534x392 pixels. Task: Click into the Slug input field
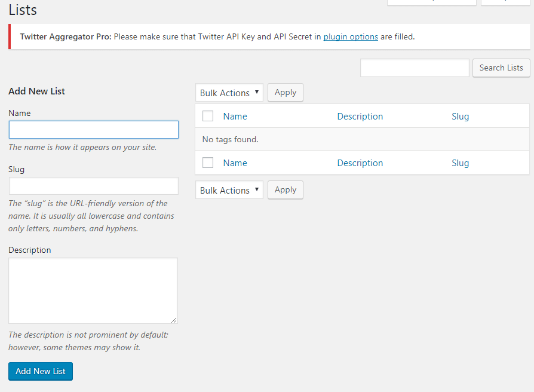click(x=94, y=186)
